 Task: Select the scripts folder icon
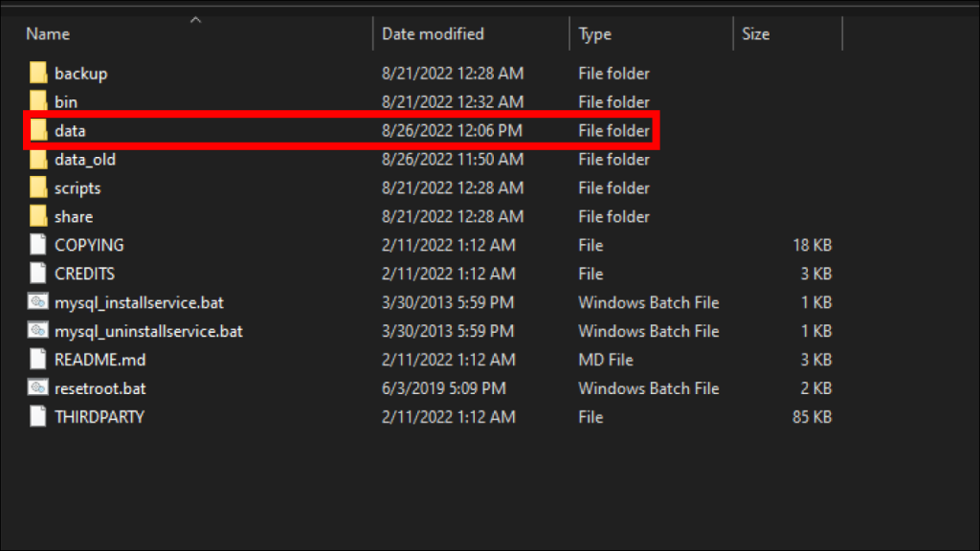[38, 187]
